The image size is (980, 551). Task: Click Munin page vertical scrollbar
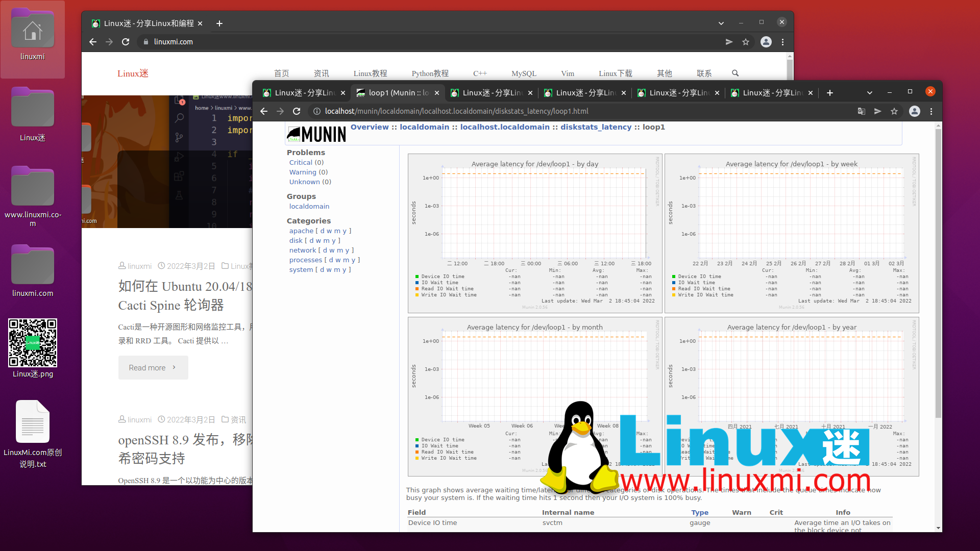pos(938,273)
